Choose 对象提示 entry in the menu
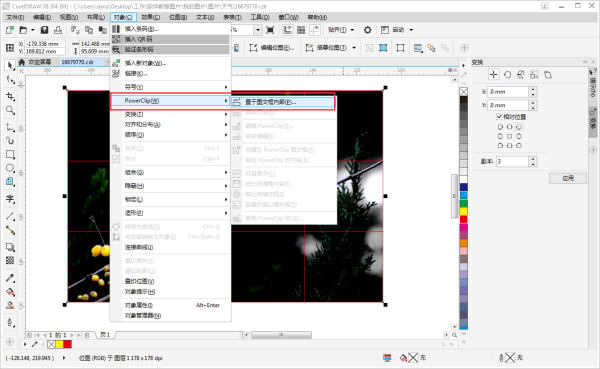This screenshot has width=600, height=369. [x=171, y=292]
